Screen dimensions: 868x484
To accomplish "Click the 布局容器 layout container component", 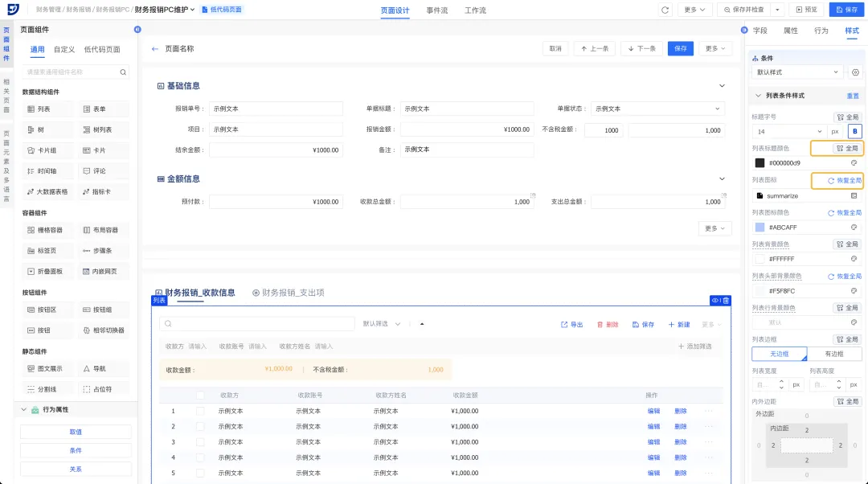I will tap(104, 230).
